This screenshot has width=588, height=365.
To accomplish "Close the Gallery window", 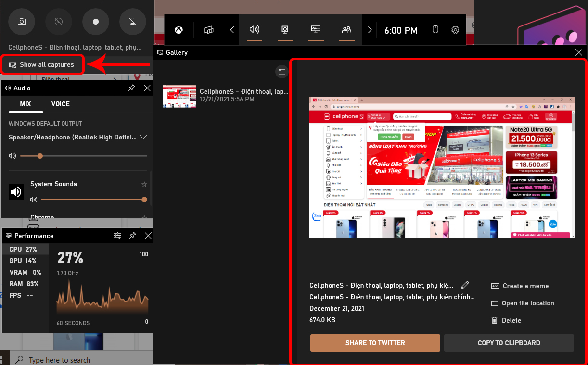I will (579, 52).
